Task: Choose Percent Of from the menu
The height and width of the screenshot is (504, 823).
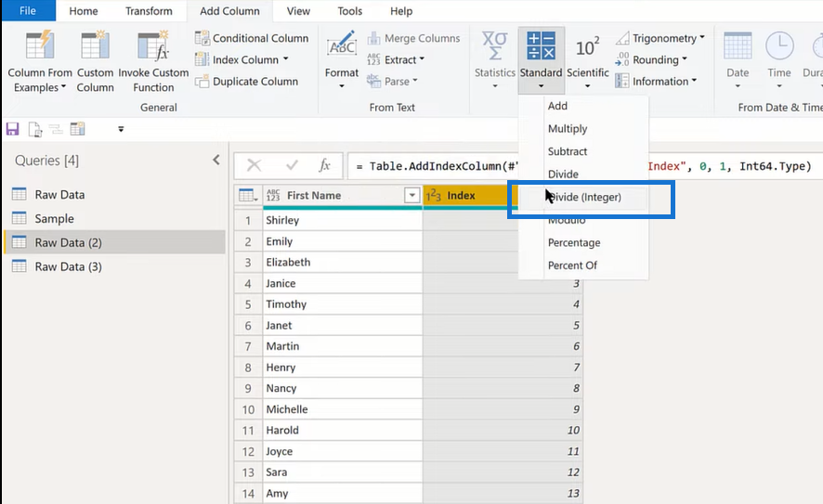Action: pyautogui.click(x=583, y=265)
